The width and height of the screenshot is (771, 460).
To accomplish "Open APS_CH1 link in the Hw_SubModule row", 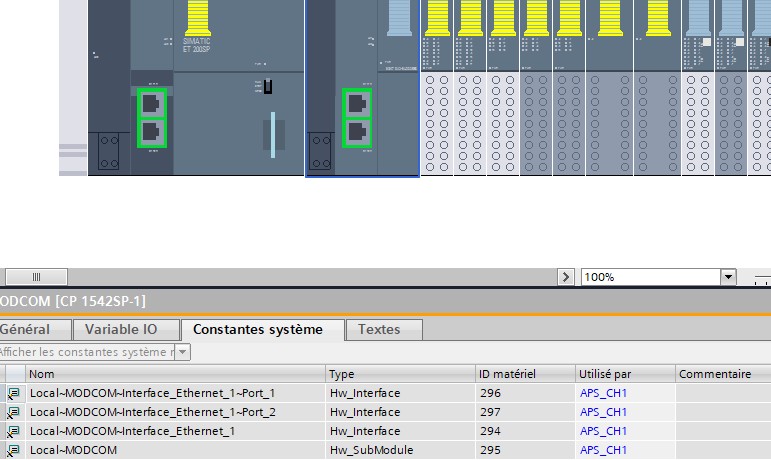I will click(603, 450).
